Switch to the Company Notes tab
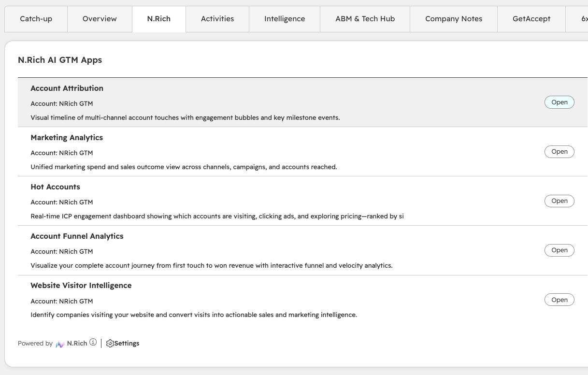This screenshot has height=375, width=588. [x=454, y=19]
